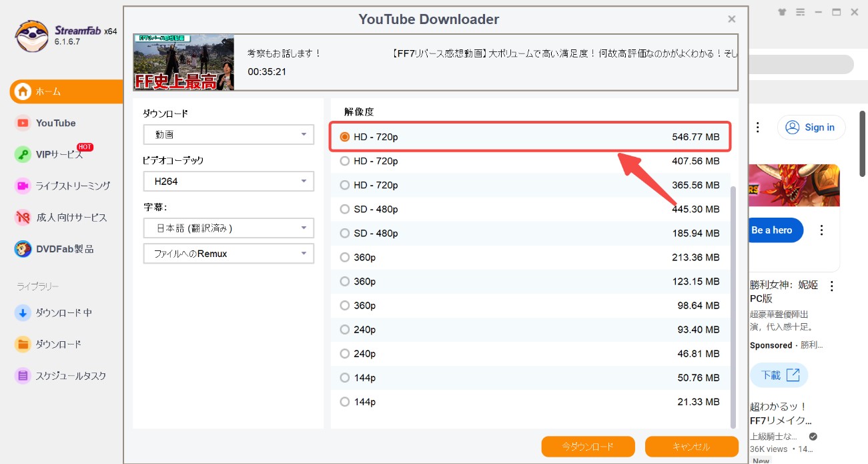Minimize the StreamFab window
Image resolution: width=868 pixels, height=464 pixels.
(x=819, y=12)
